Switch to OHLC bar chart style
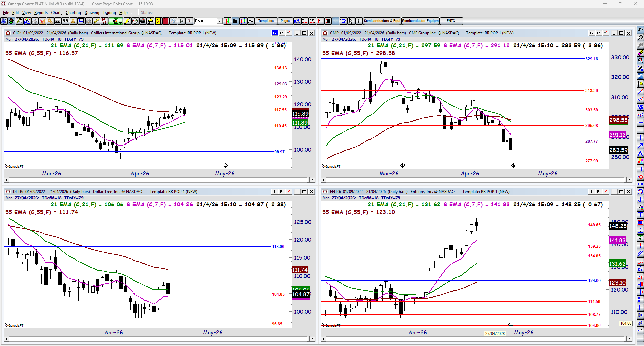The image size is (644, 346). coord(228,21)
